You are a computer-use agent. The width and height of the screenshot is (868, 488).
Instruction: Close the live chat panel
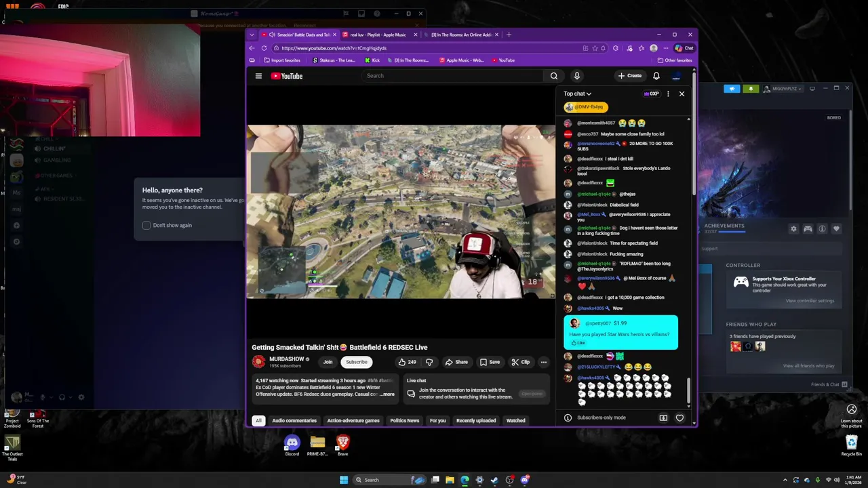click(x=682, y=94)
